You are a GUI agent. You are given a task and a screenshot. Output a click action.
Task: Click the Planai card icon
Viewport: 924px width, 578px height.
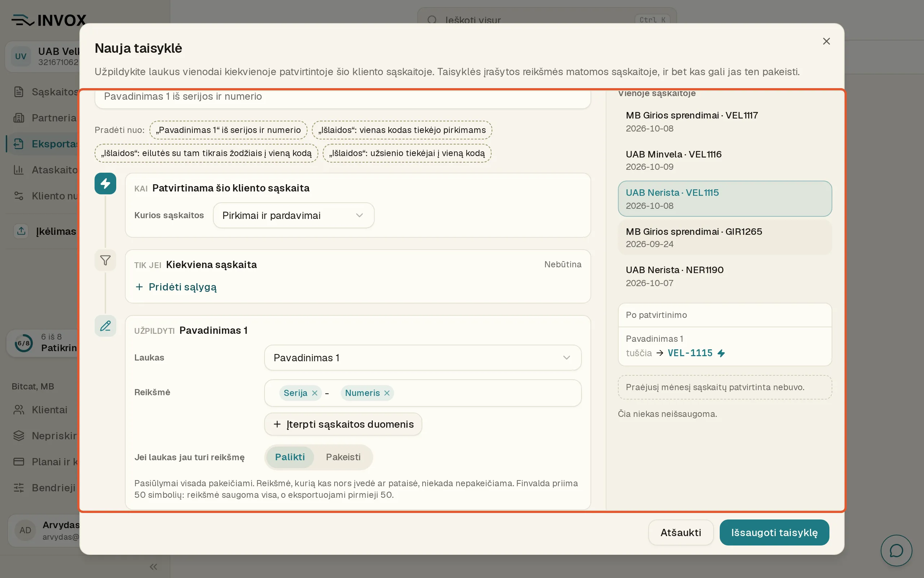tap(19, 462)
